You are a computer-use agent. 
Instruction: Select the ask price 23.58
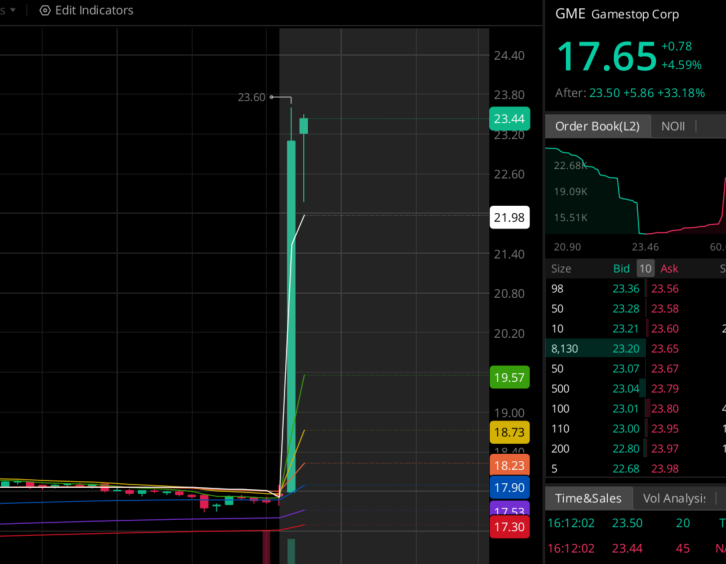[665, 309]
